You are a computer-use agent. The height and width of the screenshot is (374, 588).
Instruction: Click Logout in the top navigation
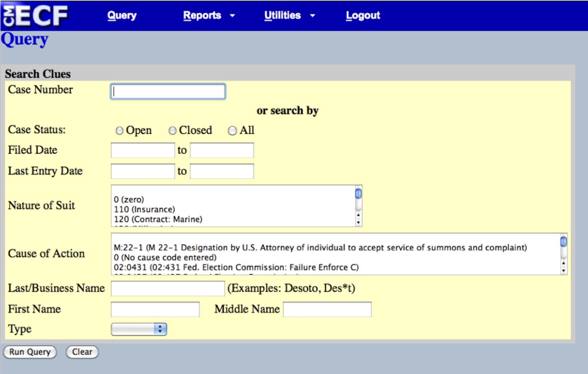tap(362, 16)
